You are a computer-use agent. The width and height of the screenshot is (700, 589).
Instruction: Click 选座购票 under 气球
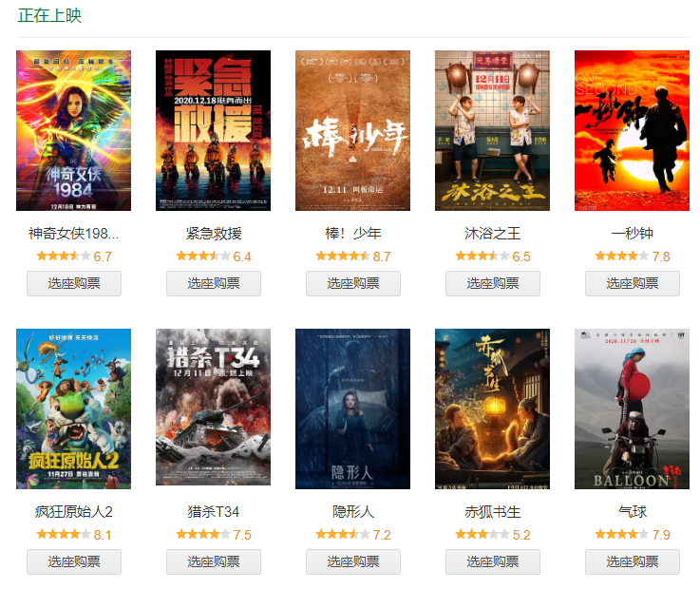pos(633,561)
